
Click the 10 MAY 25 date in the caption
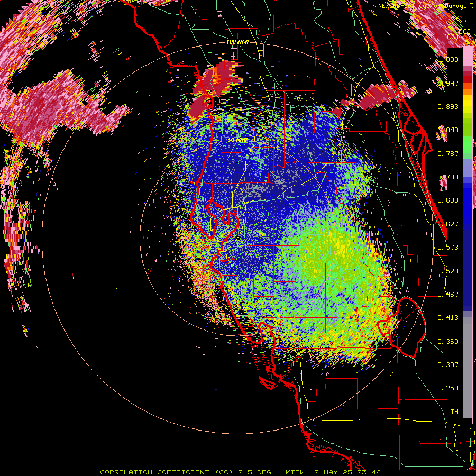point(330,472)
